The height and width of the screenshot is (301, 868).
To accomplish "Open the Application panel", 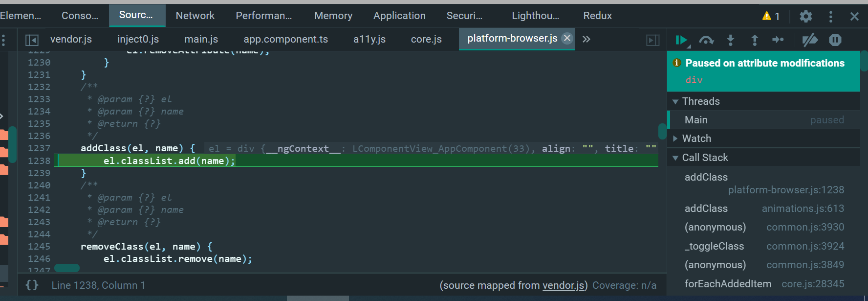I will pos(399,16).
